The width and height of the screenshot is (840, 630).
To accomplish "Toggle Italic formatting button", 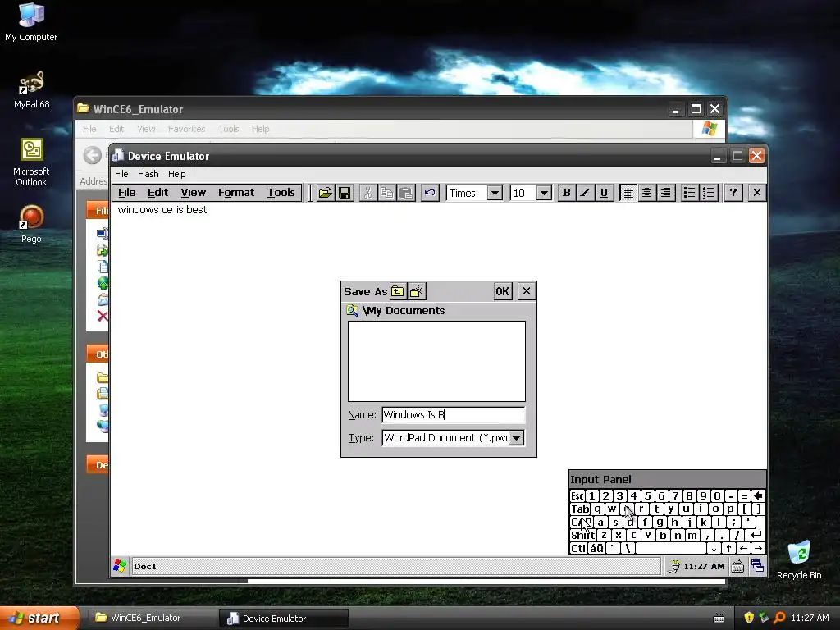I will [585, 193].
